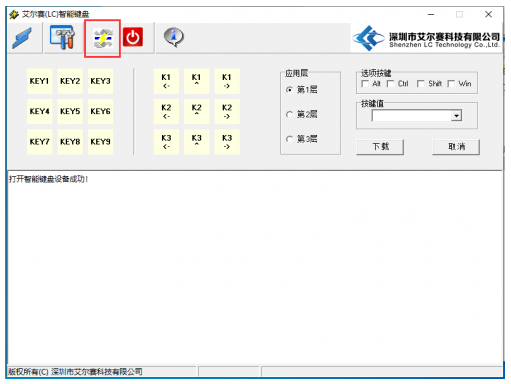This screenshot has height=384, width=511.
Task: Click the status bar copyright text
Action: (75, 372)
